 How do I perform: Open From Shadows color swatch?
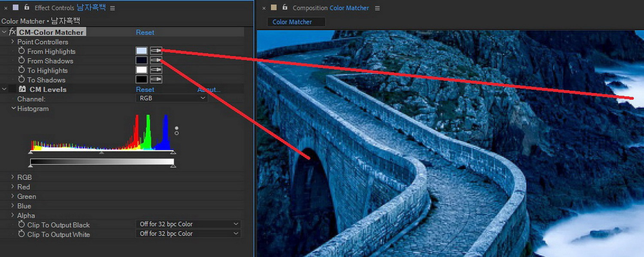click(142, 60)
